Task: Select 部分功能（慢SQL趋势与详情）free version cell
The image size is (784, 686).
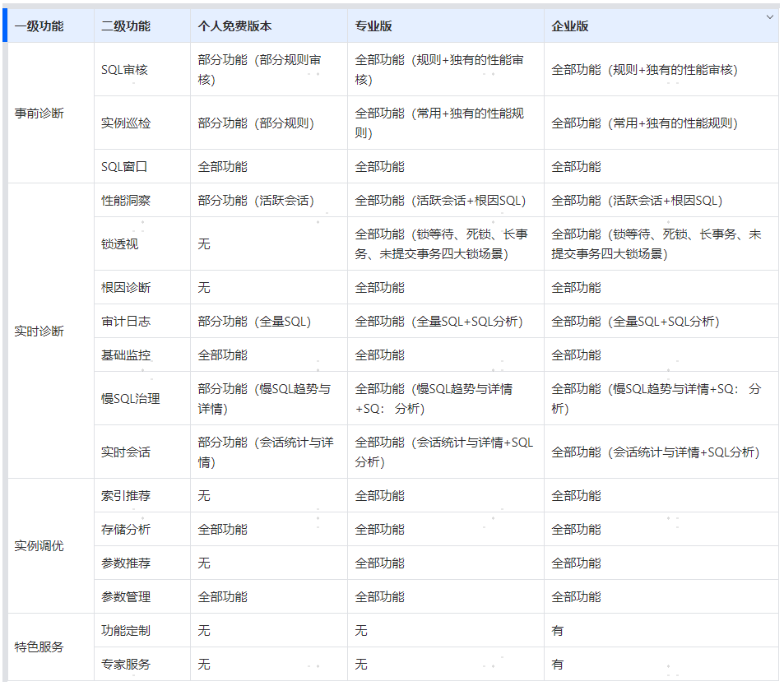Action: (268, 398)
